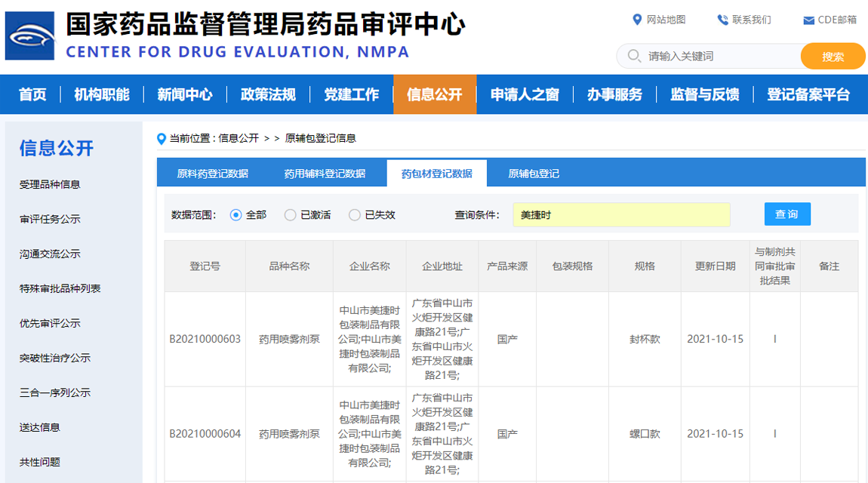
Task: Click 国产 in row B20210000603
Action: tap(507, 339)
